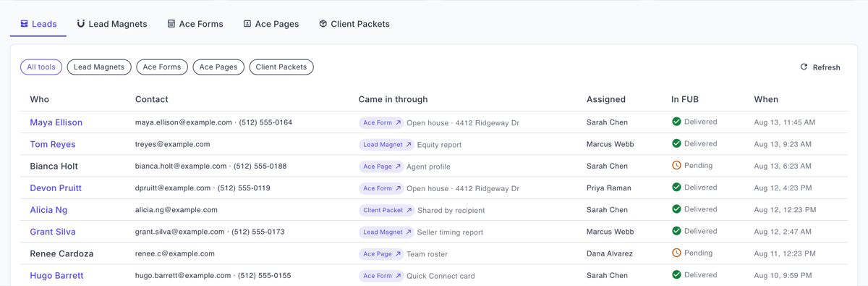Click the Contact column header
This screenshot has width=868, height=286.
point(152,99)
